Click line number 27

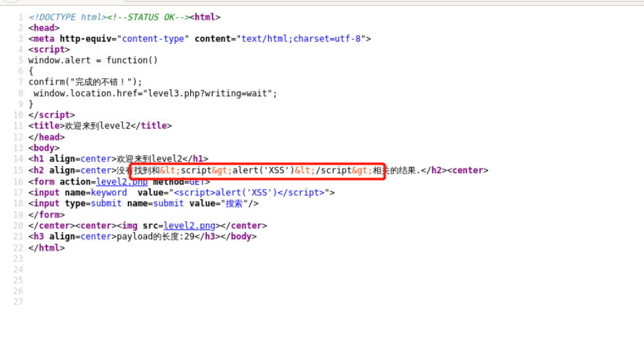18,301
